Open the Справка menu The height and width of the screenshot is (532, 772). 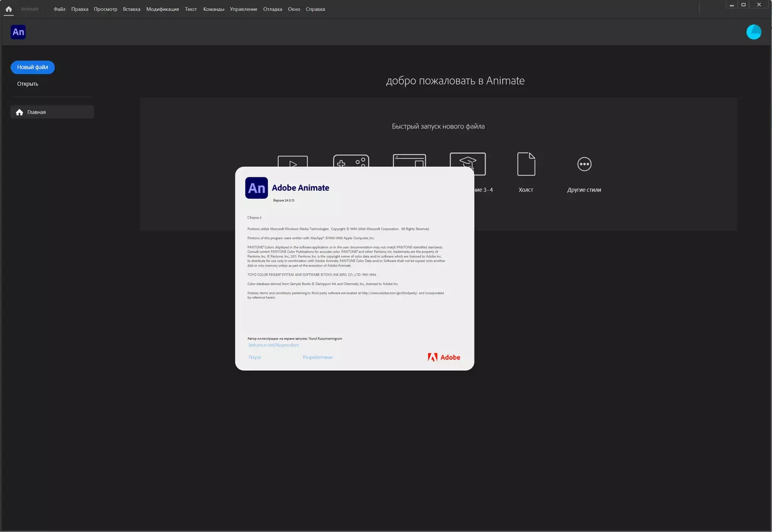pyautogui.click(x=315, y=9)
